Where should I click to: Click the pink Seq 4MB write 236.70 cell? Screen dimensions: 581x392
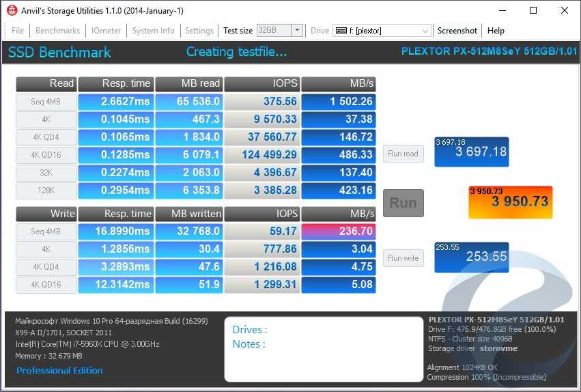click(x=339, y=232)
